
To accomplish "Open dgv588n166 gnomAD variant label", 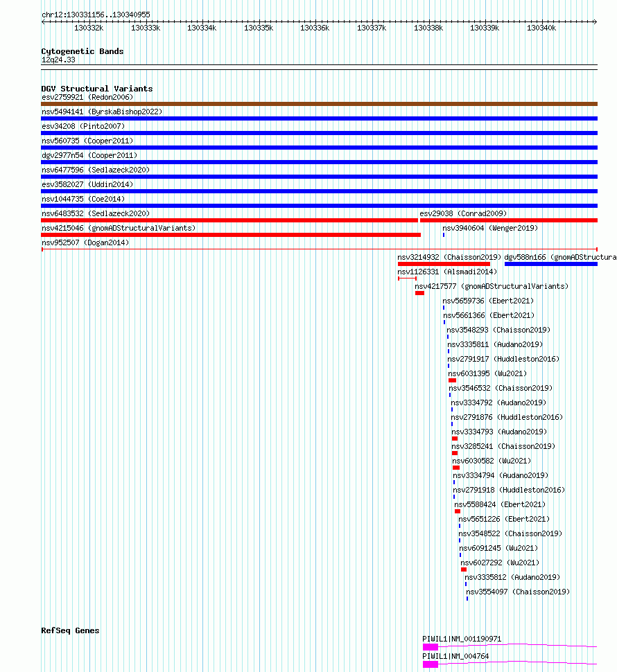I will pyautogui.click(x=560, y=258).
